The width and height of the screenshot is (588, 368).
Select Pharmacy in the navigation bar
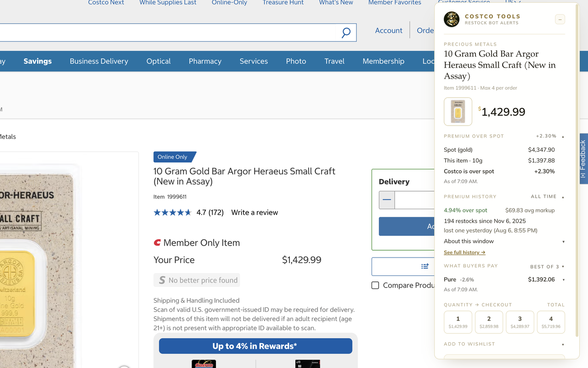(205, 61)
